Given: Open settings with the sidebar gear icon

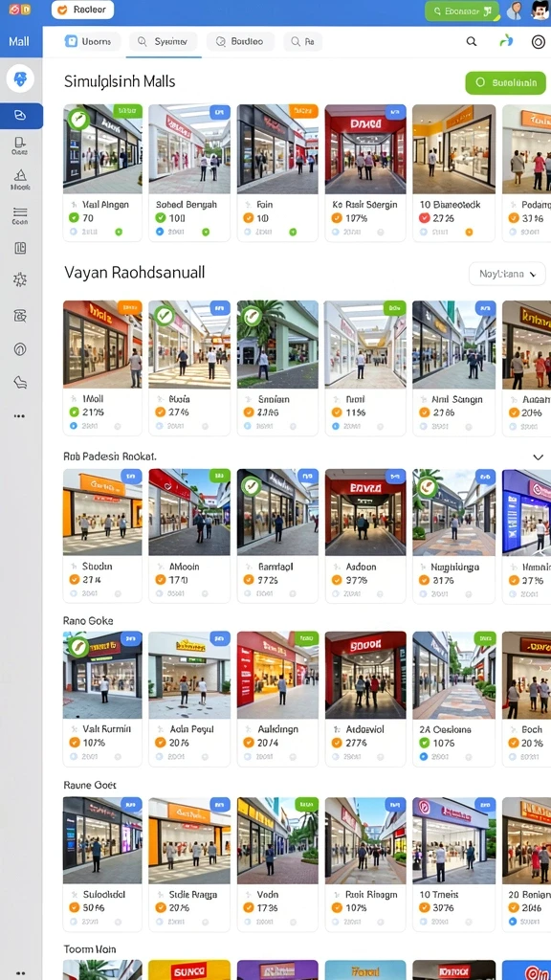Looking at the screenshot, I should tap(20, 279).
